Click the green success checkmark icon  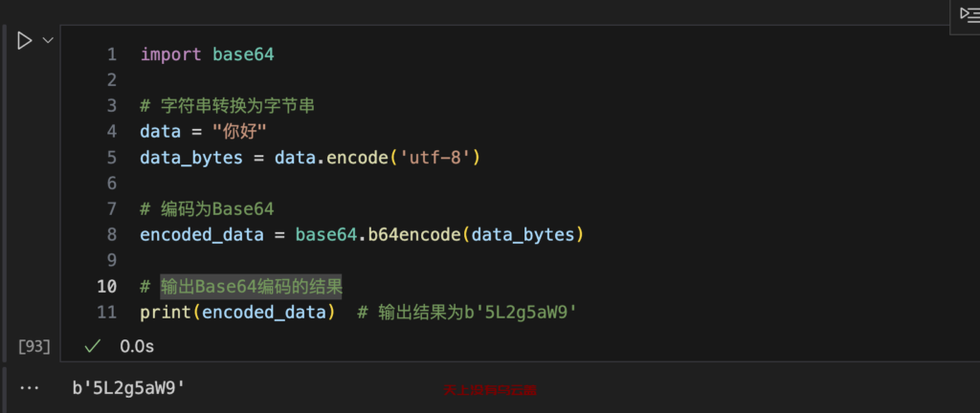(x=93, y=346)
